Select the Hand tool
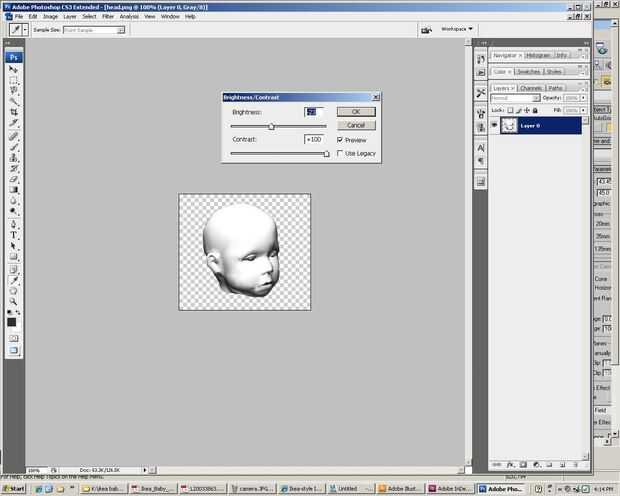 [x=13, y=291]
